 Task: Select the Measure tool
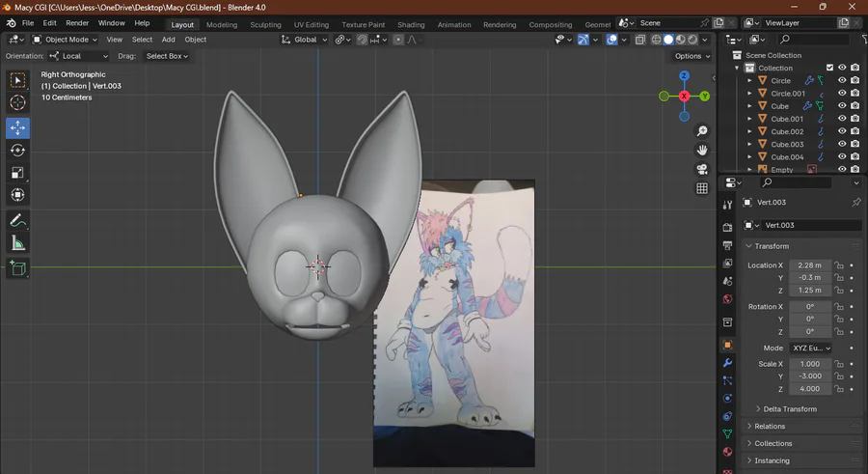pyautogui.click(x=17, y=243)
